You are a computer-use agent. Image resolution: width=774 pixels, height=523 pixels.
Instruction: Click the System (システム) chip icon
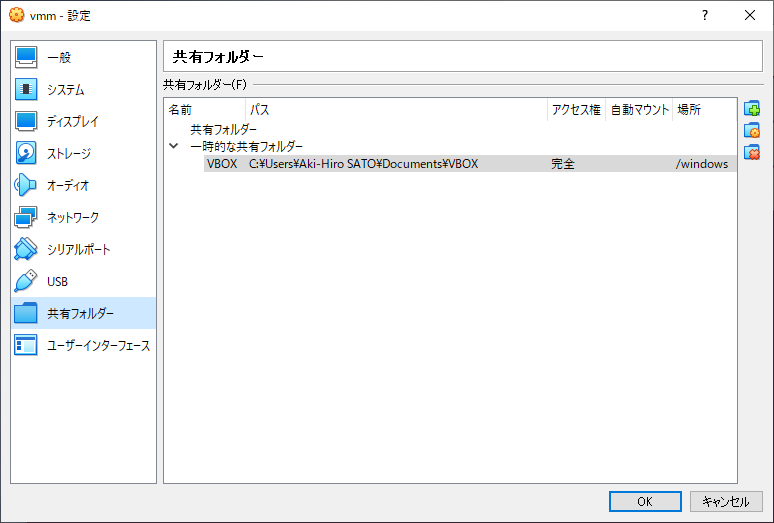pos(26,89)
